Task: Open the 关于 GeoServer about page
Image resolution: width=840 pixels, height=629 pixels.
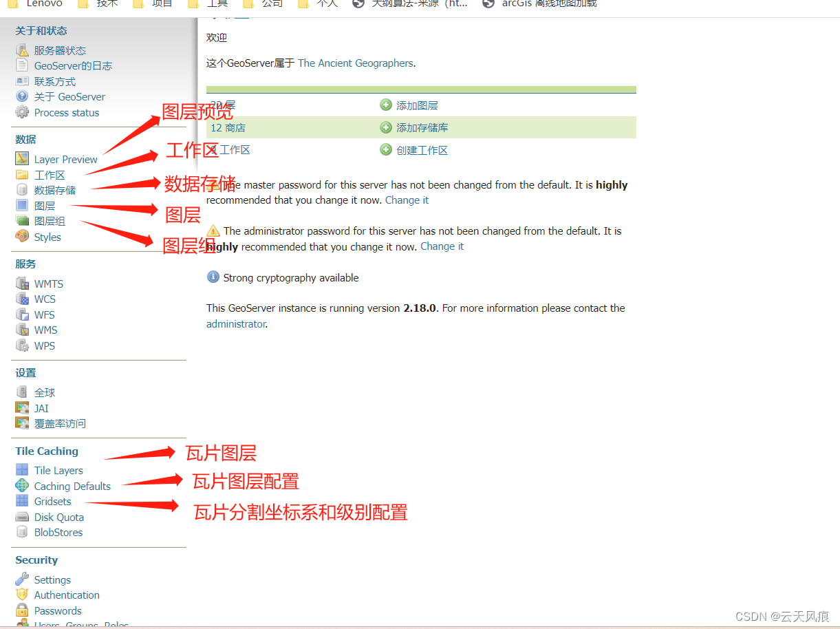Action: tap(69, 97)
